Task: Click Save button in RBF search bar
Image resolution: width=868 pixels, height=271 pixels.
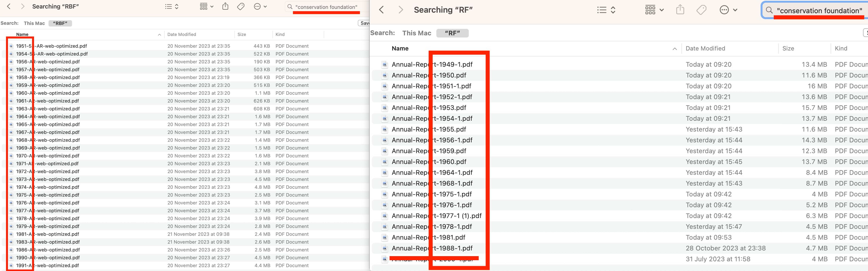Action: 364,23
